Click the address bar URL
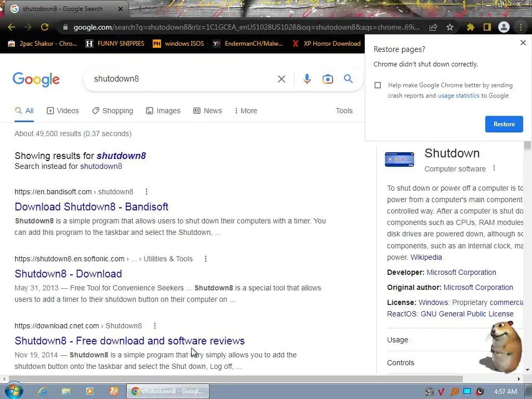532x399 pixels. click(246, 27)
